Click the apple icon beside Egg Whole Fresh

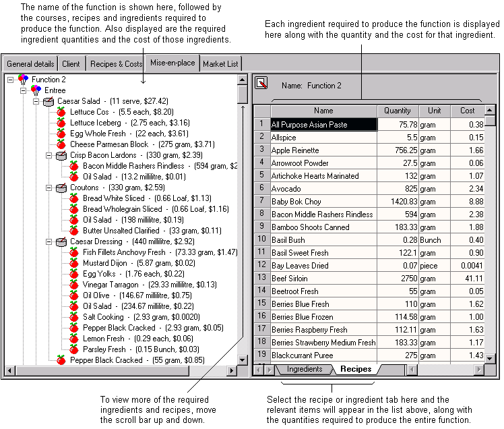point(61,134)
